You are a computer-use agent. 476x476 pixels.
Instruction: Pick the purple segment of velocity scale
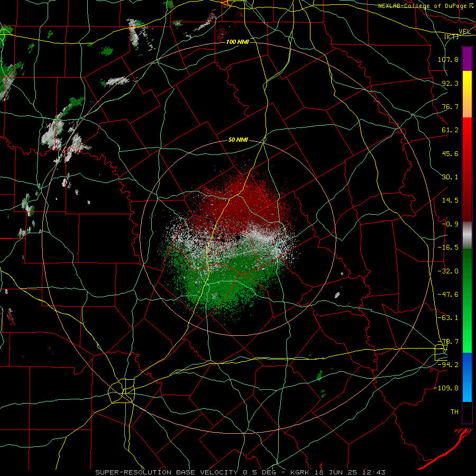click(467, 59)
